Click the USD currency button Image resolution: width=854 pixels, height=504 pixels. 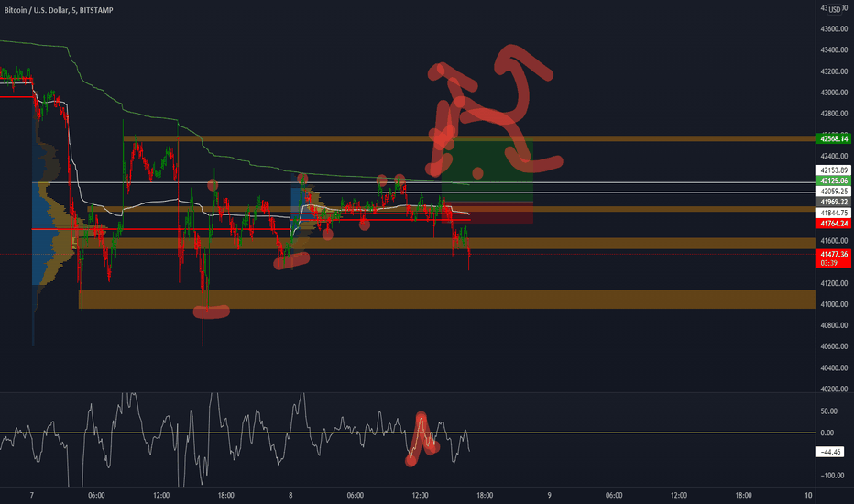click(835, 10)
